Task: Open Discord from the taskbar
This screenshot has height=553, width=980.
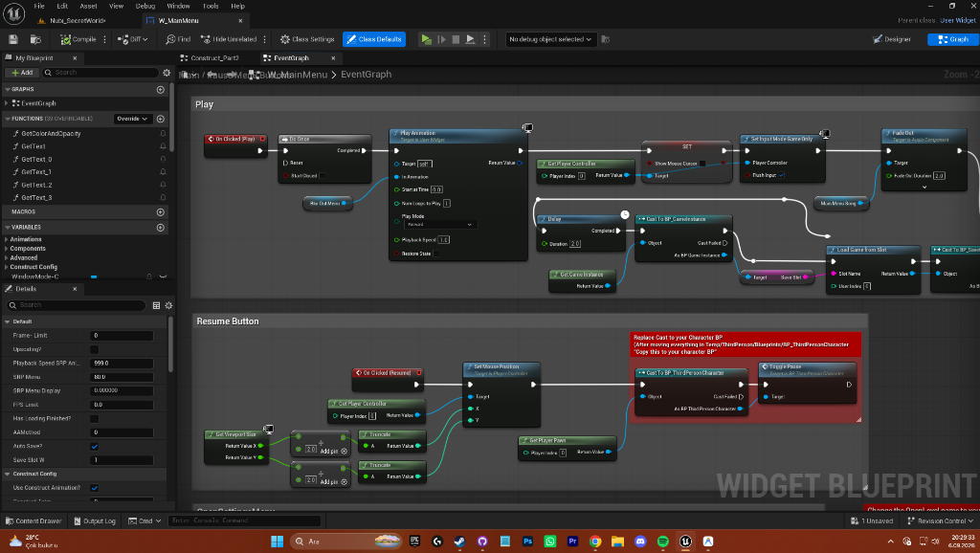Action: [640, 542]
